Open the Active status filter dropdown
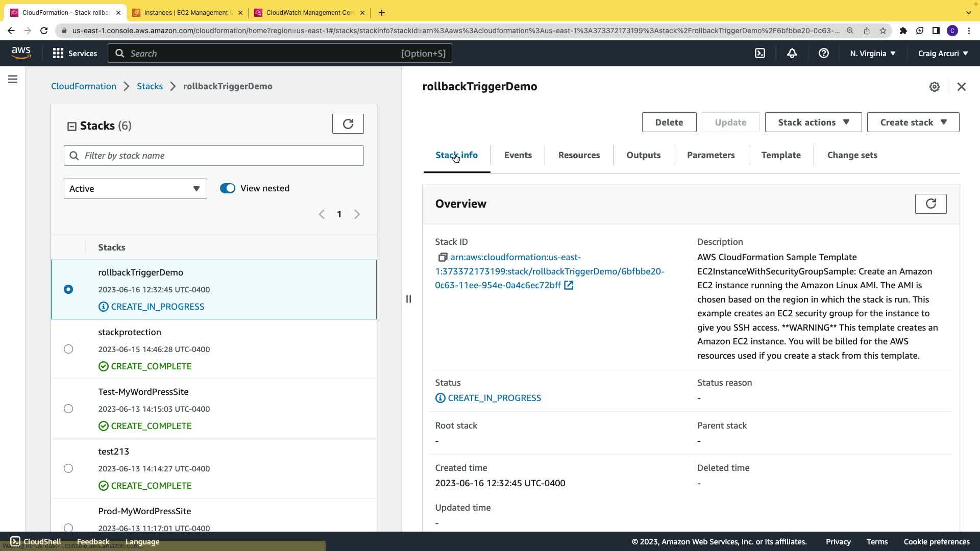Screen dimensions: 980x551 coord(135,189)
